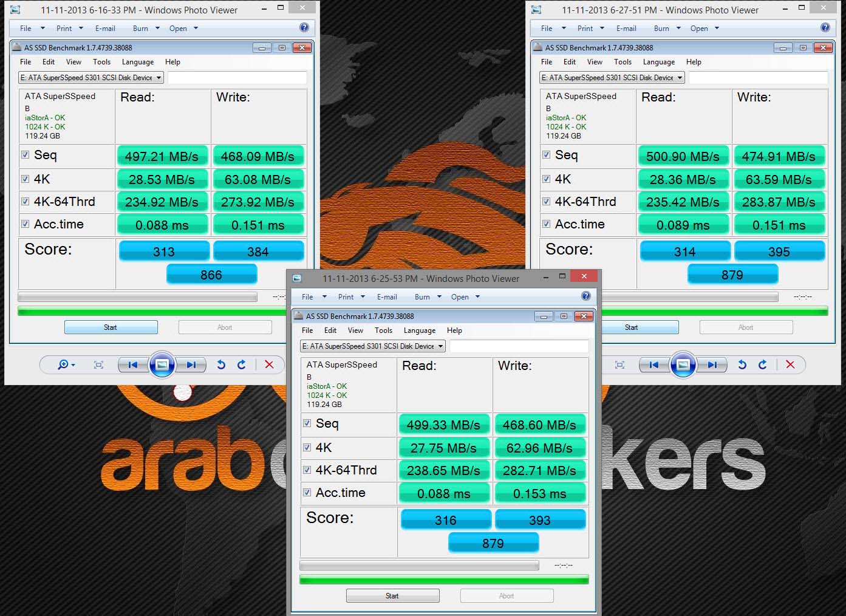Start slideshow in the 6-27-51 PM viewer
The height and width of the screenshot is (616, 846).
click(x=683, y=364)
